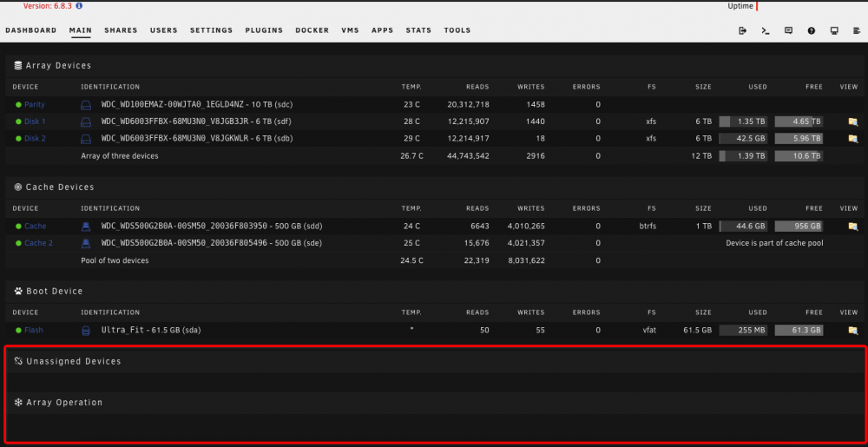The width and height of the screenshot is (868, 447).
Task: Click Device is part of cache pool
Action: (x=774, y=243)
